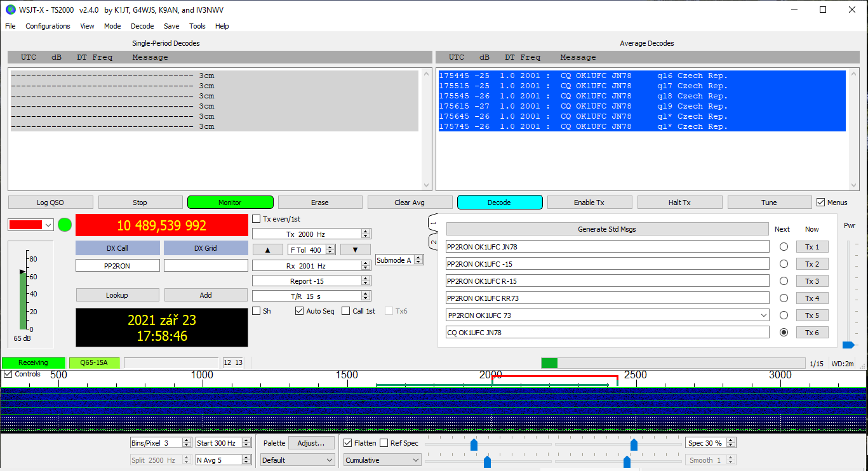Toggle the Auto Seq checkbox
Image resolution: width=868 pixels, height=471 pixels.
[x=300, y=311]
